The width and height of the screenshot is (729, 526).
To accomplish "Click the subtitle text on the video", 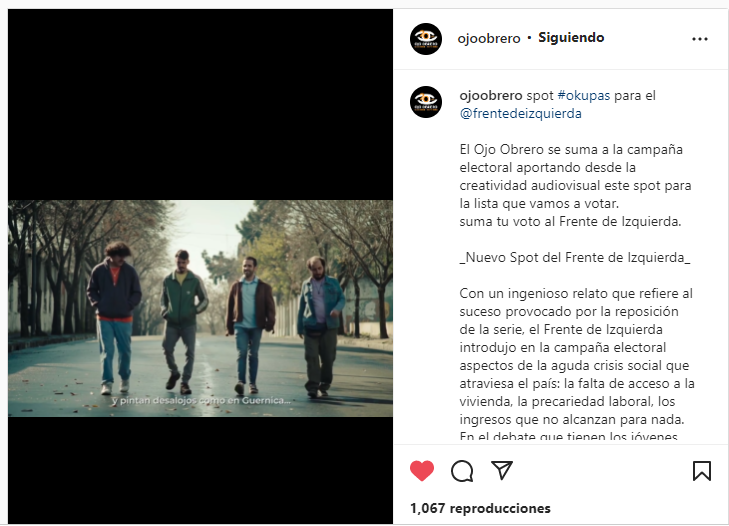I will [201, 400].
